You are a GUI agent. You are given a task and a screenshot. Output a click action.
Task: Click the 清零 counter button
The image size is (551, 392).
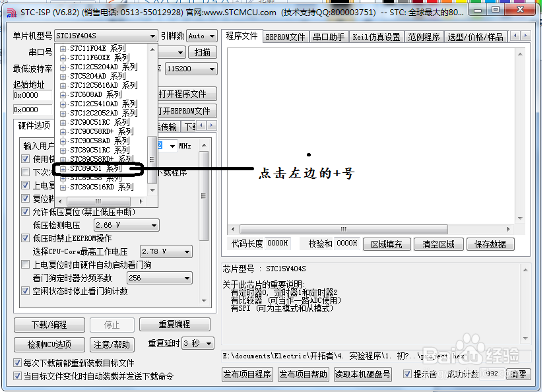(x=518, y=374)
